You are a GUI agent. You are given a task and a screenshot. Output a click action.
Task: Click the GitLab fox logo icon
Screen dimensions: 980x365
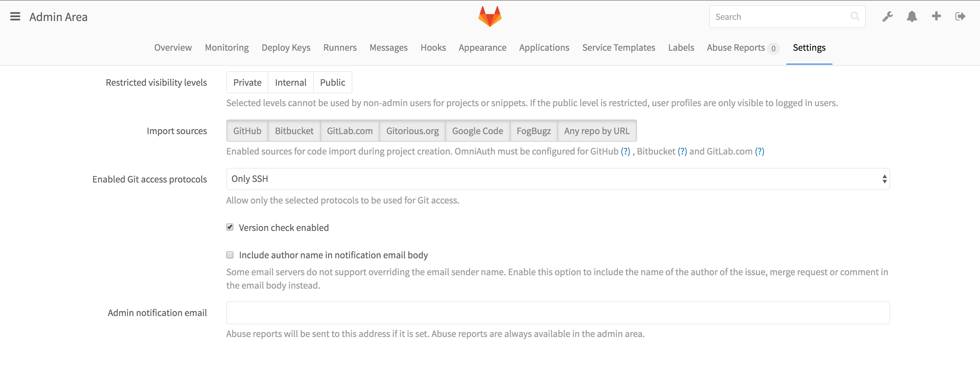[490, 17]
